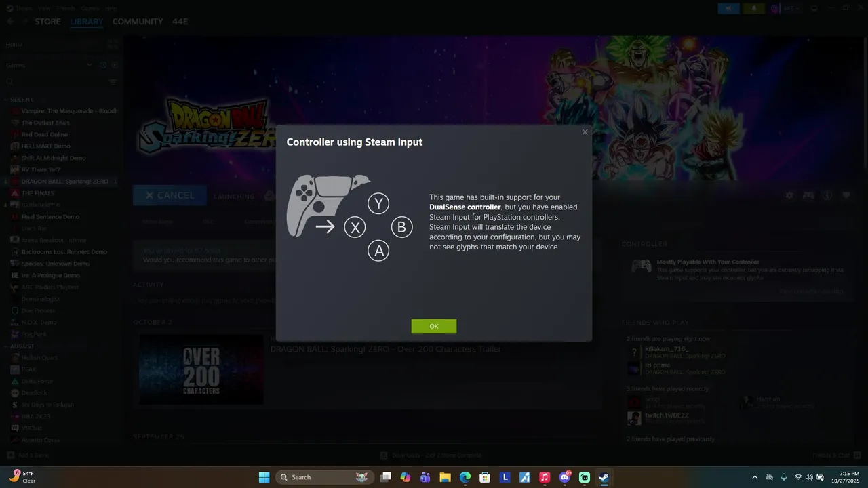Open the COMMUNITY tab
This screenshot has height=488, width=868.
pyautogui.click(x=138, y=22)
